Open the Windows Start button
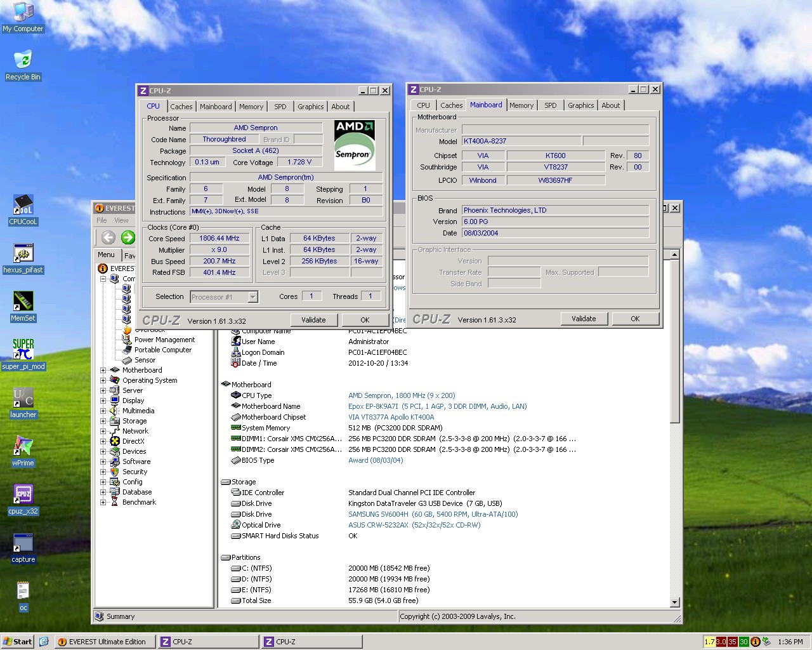 pos(17,642)
